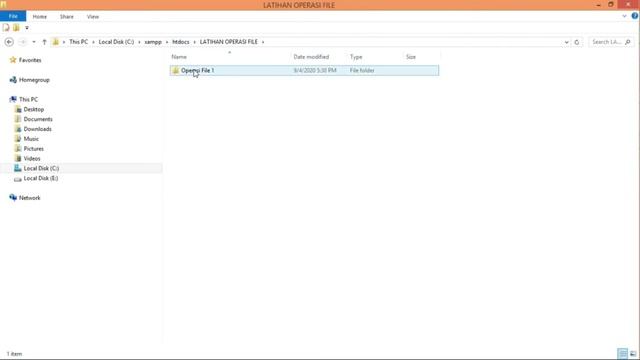This screenshot has width=640, height=360.
Task: Open Videos in the navigation pane
Action: pos(32,158)
